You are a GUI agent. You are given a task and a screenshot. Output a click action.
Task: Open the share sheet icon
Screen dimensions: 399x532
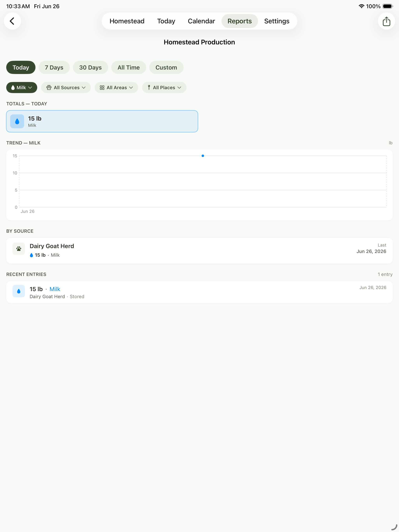coord(386,21)
